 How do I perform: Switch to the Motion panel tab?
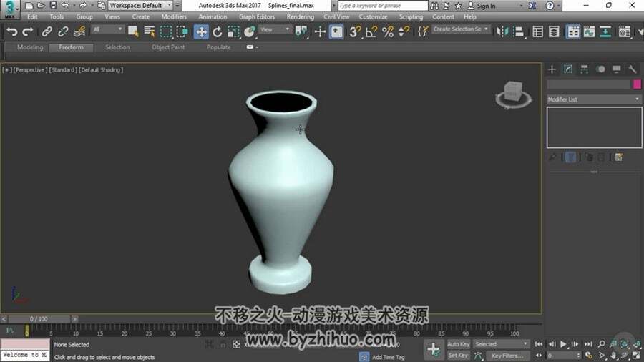pos(600,69)
